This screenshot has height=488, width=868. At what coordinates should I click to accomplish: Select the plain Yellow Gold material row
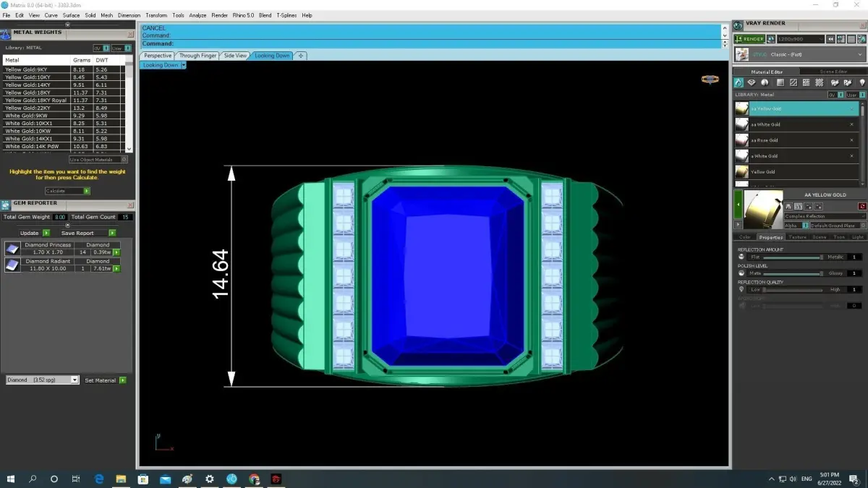coord(796,172)
